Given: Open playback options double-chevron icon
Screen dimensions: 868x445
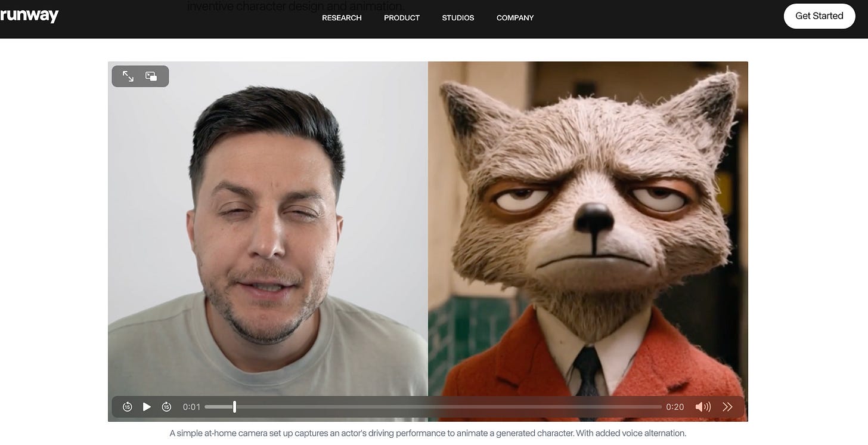Looking at the screenshot, I should pyautogui.click(x=727, y=407).
